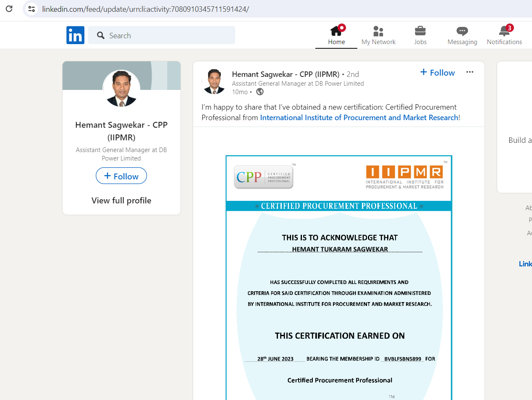Go to Home tab in navbar

(x=336, y=35)
